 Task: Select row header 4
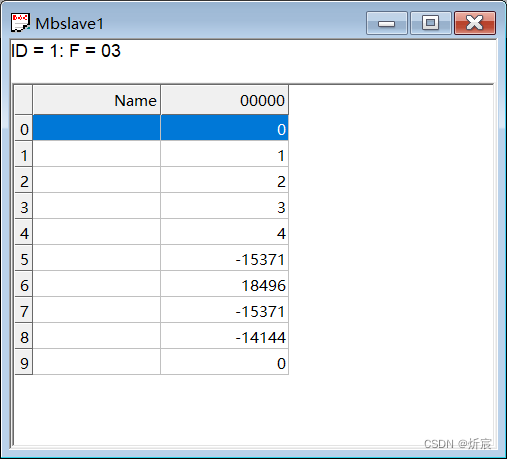[24, 232]
